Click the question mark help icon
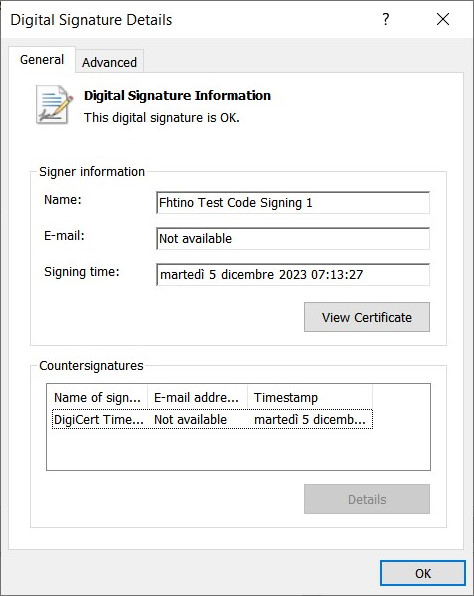This screenshot has height=596, width=474. pos(385,19)
